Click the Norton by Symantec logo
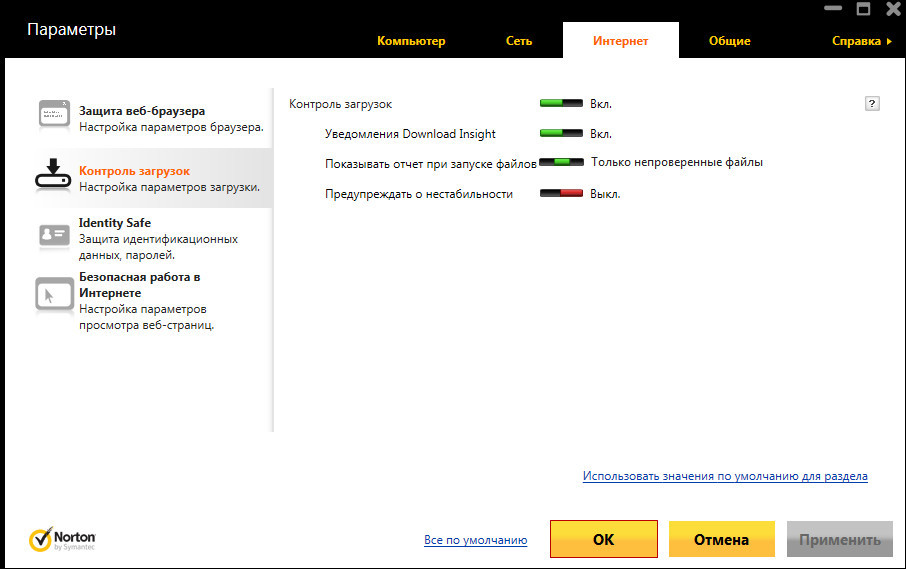The image size is (906, 569). pos(62,540)
